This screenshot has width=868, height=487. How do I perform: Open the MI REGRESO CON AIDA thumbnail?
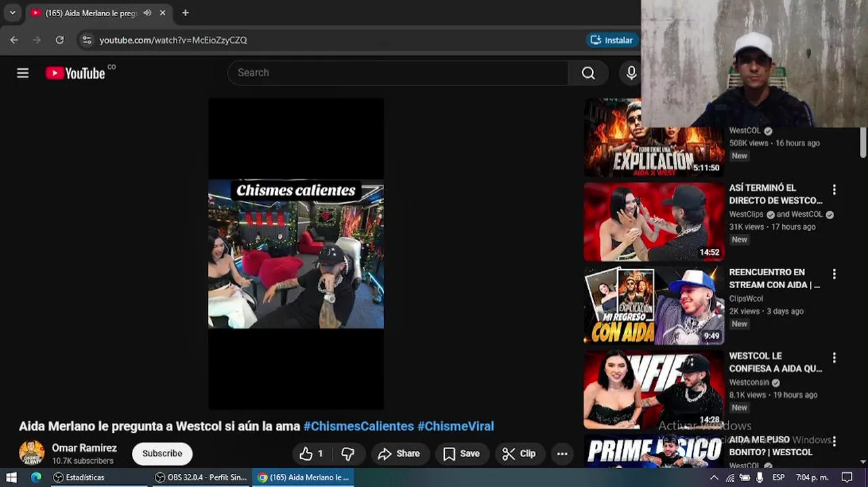click(654, 306)
